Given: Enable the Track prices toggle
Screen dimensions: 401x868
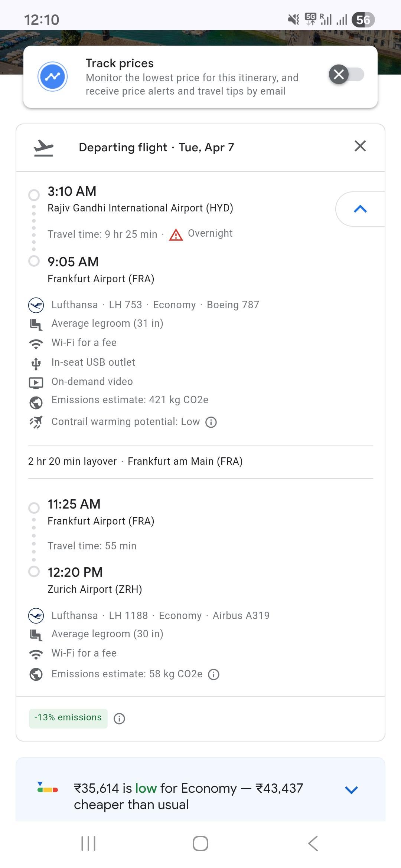Looking at the screenshot, I should point(346,75).
